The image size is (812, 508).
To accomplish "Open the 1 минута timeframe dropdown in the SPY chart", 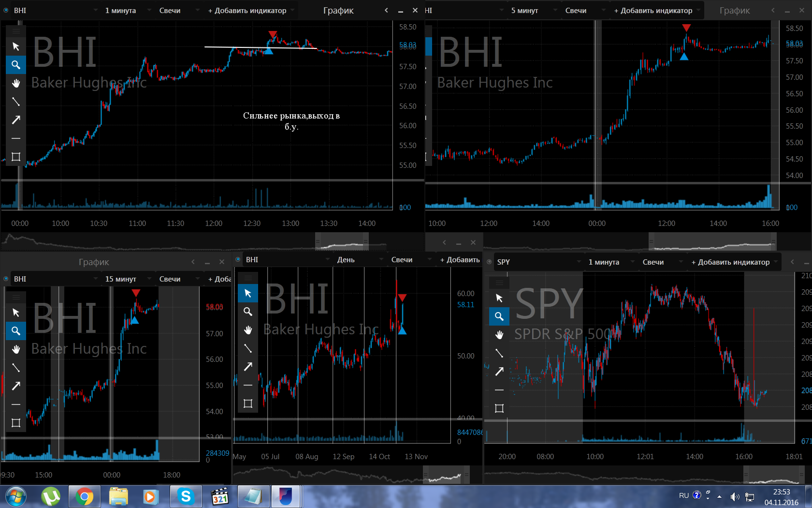I will click(611, 262).
